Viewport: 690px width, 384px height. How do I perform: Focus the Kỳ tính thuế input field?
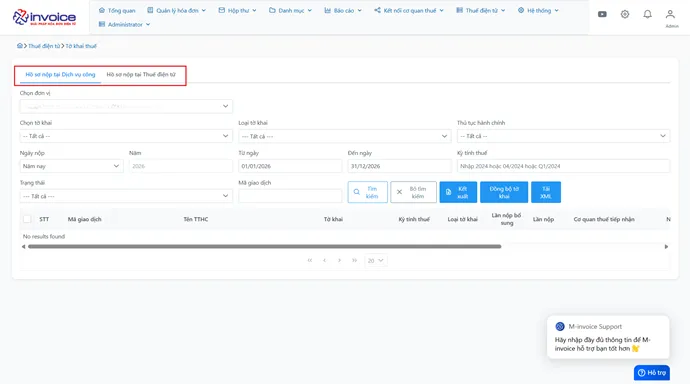(x=563, y=166)
